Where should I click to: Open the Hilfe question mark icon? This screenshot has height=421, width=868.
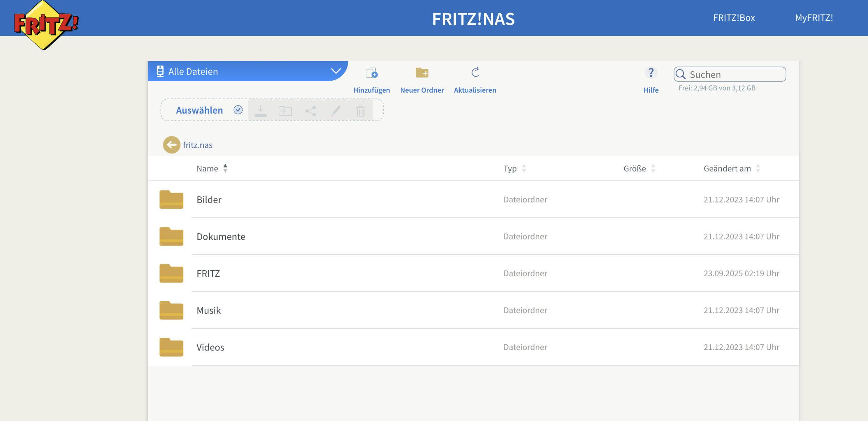point(651,73)
